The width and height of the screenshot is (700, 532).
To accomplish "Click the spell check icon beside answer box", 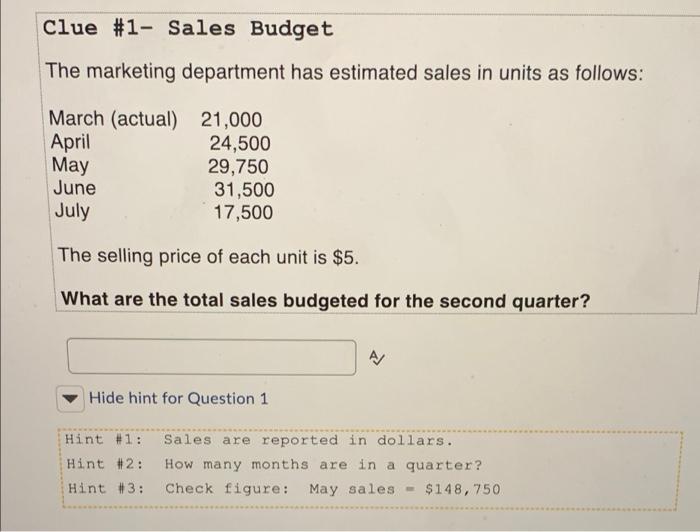I will [377, 357].
